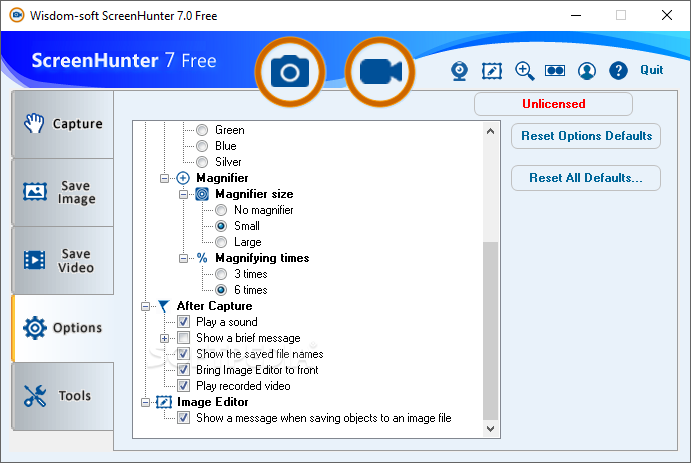Click the ScreenHunter app logo in title bar
Screen dimensions: 691x463
[x=17, y=15]
